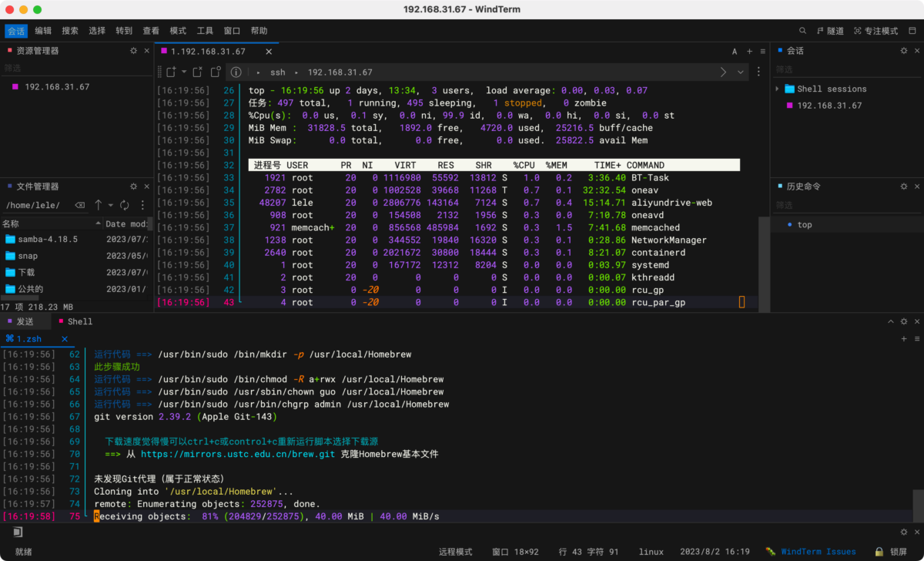Go up to the parent directory in file manager
This screenshot has width=924, height=561.
point(99,205)
